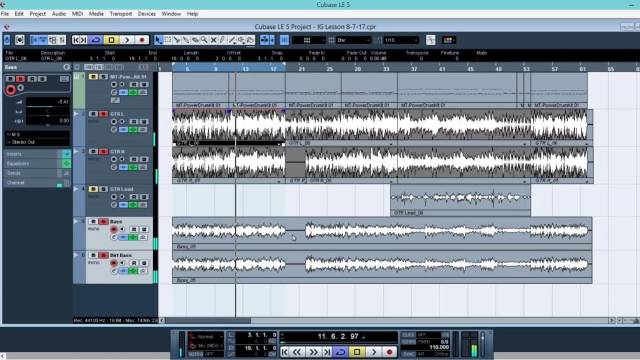This screenshot has width=640, height=360.
Task: Open the MIDI menu
Action: coord(78,14)
